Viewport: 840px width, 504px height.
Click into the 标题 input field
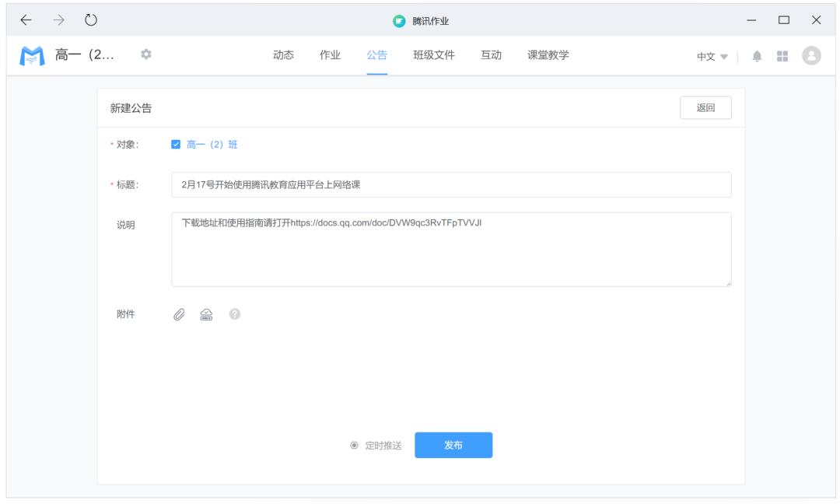[451, 185]
